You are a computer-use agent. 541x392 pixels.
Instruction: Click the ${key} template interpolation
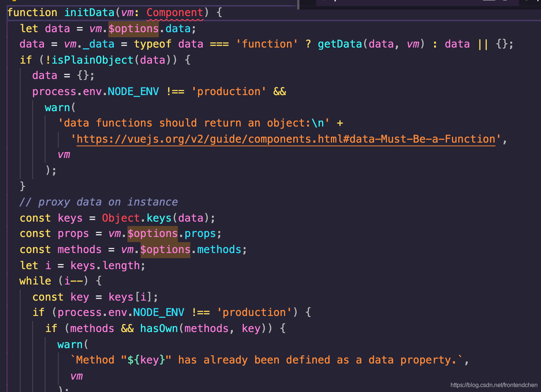(146, 360)
